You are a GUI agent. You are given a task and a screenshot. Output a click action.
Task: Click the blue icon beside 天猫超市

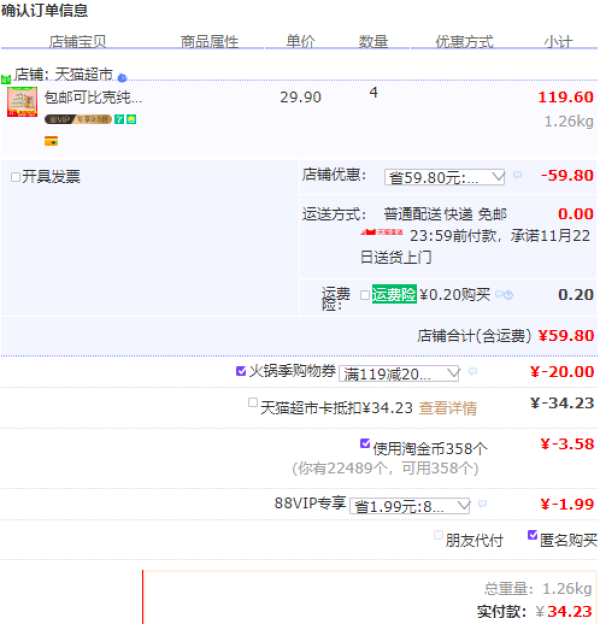[123, 78]
